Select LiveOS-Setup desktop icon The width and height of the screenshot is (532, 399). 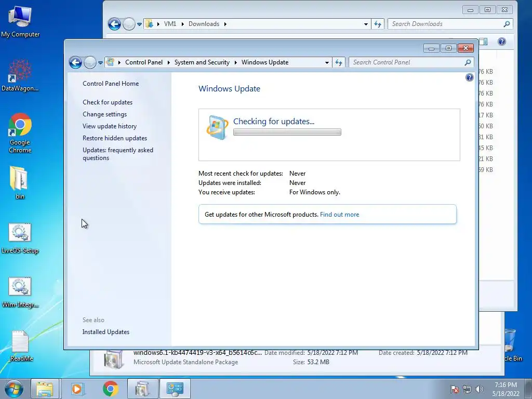[x=20, y=238]
